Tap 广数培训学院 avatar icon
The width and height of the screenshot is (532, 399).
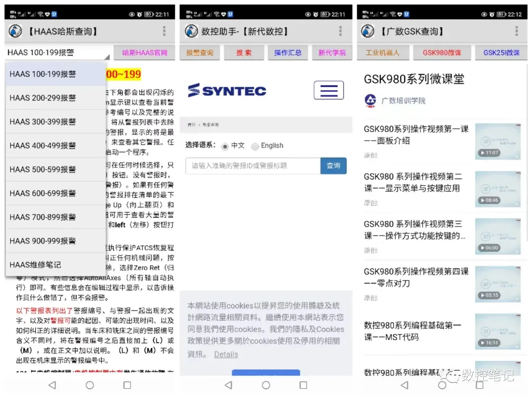coord(370,100)
